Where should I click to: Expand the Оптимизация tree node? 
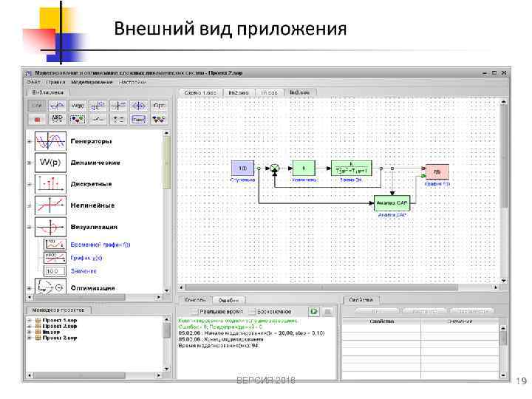30,288
